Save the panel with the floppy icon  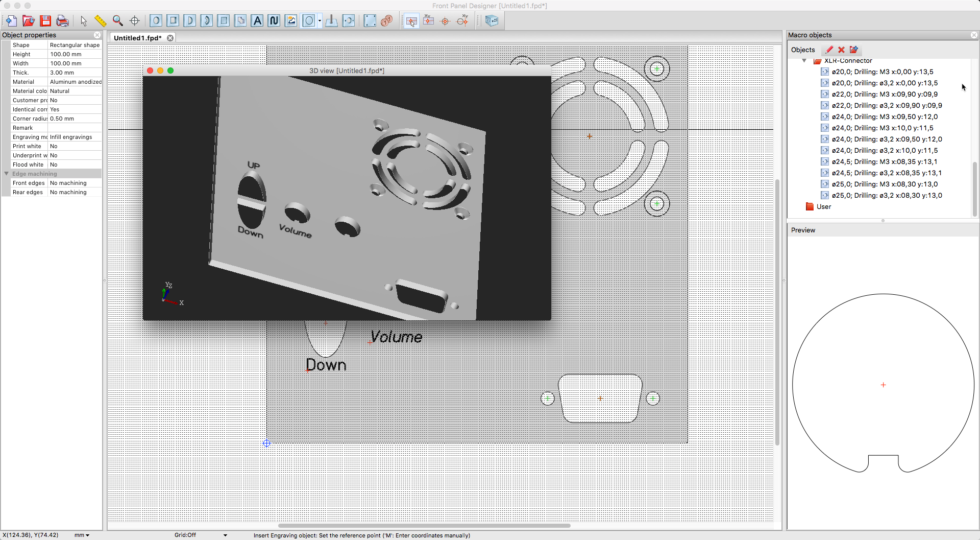(x=45, y=21)
